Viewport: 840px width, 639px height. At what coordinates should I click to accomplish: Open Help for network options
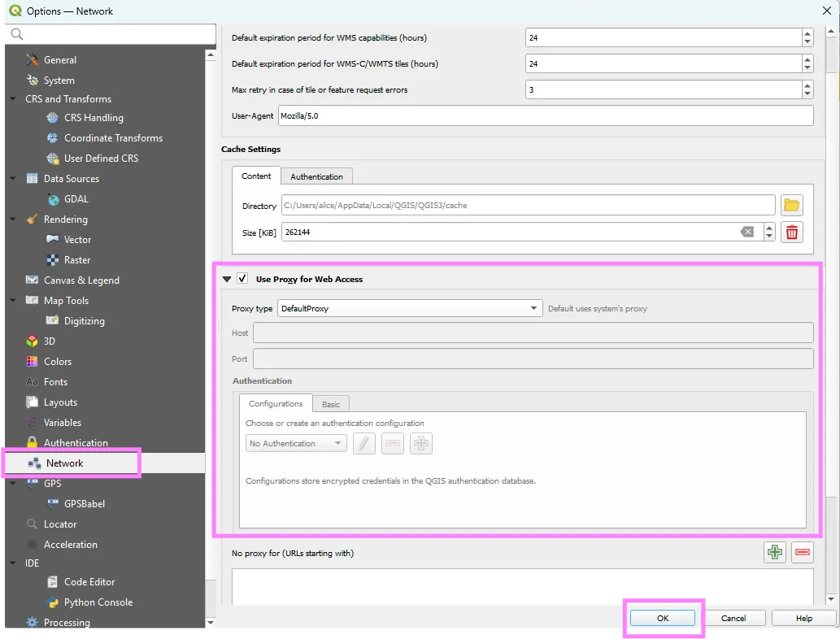pyautogui.click(x=803, y=618)
